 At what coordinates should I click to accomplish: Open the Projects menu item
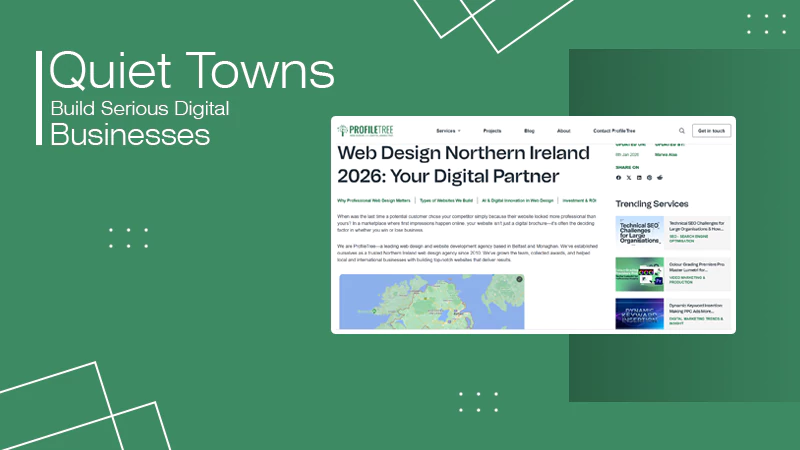tap(492, 131)
